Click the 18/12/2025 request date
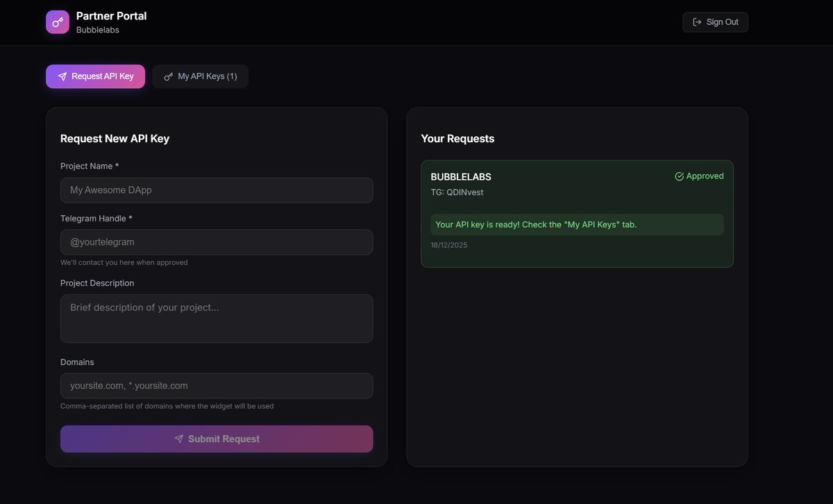Screen dimensions: 833x504 449,245
